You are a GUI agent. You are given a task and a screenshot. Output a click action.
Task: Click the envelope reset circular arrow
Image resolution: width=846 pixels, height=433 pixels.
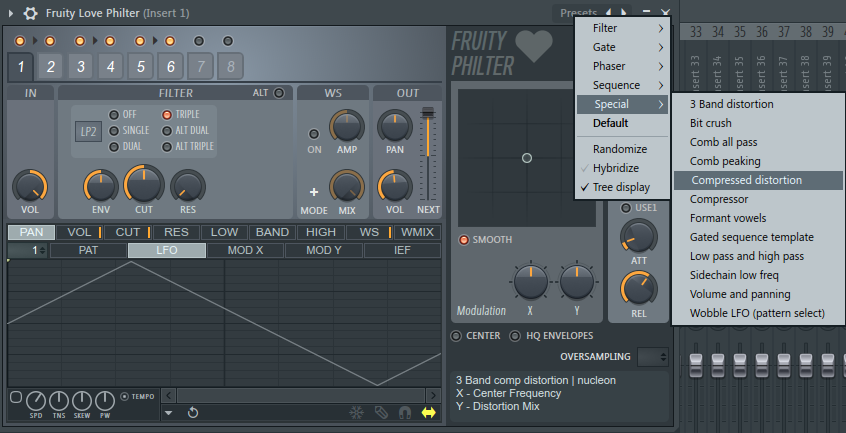193,413
